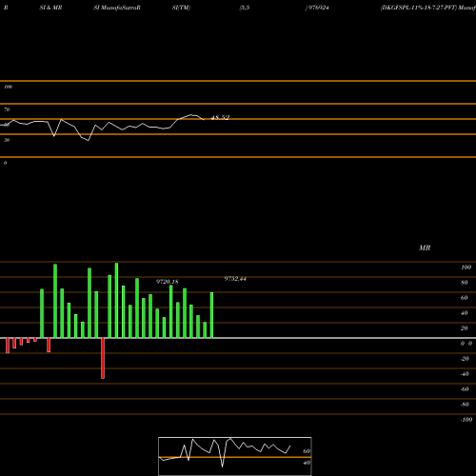
Task: Click the mini RSI preview chart at bottom
Action: [x=235, y=456]
